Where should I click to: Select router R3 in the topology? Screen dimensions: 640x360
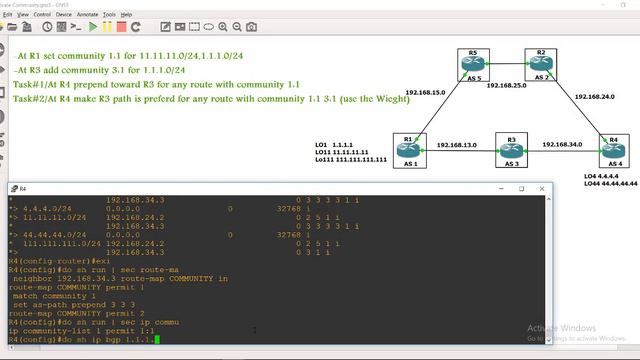511,150
